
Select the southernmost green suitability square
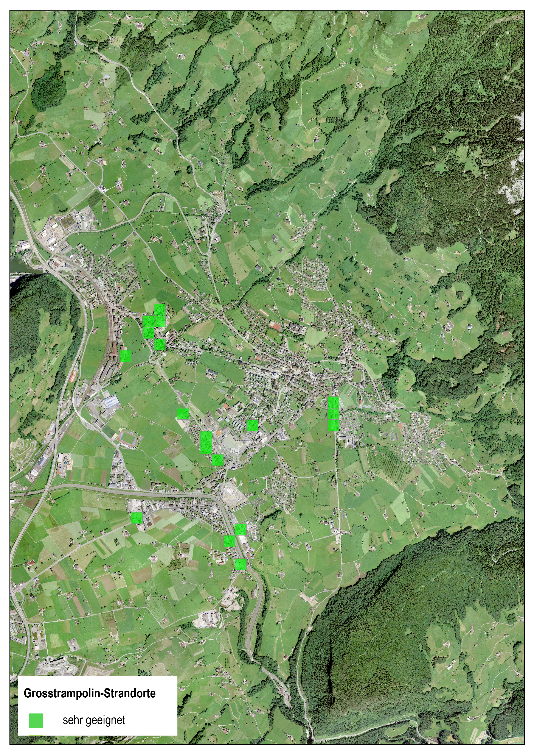coord(241,564)
